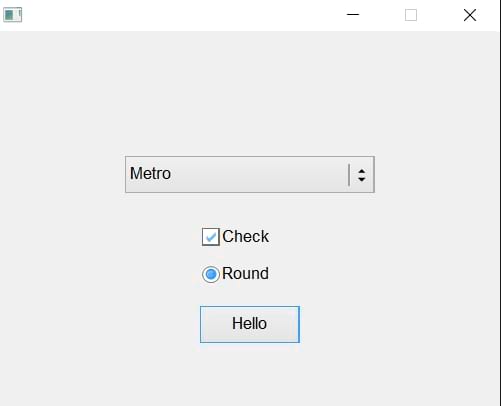Click the Round label text
This screenshot has height=406, width=501.
pyautogui.click(x=245, y=273)
